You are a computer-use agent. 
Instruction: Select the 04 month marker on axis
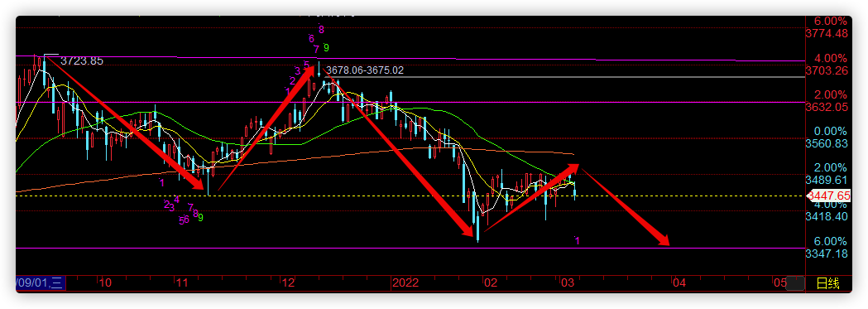pos(679,283)
